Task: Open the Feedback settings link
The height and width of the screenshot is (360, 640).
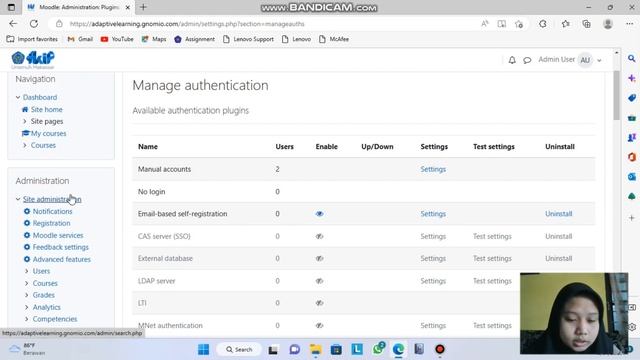Action: click(60, 247)
